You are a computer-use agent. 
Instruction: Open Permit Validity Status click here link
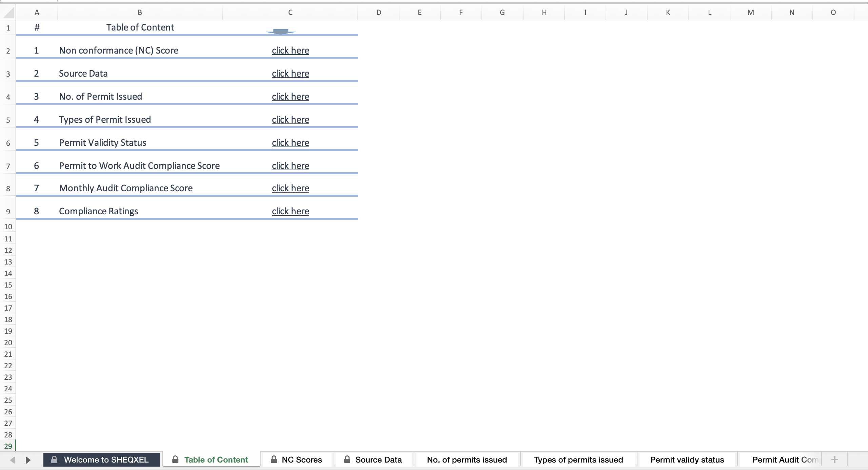pos(291,143)
